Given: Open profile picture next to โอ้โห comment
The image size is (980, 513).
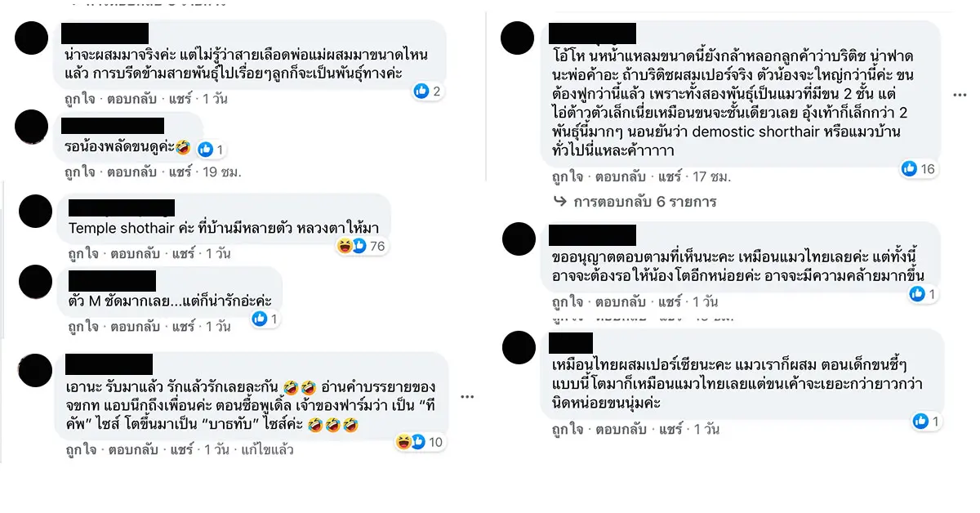Looking at the screenshot, I should click(518, 38).
